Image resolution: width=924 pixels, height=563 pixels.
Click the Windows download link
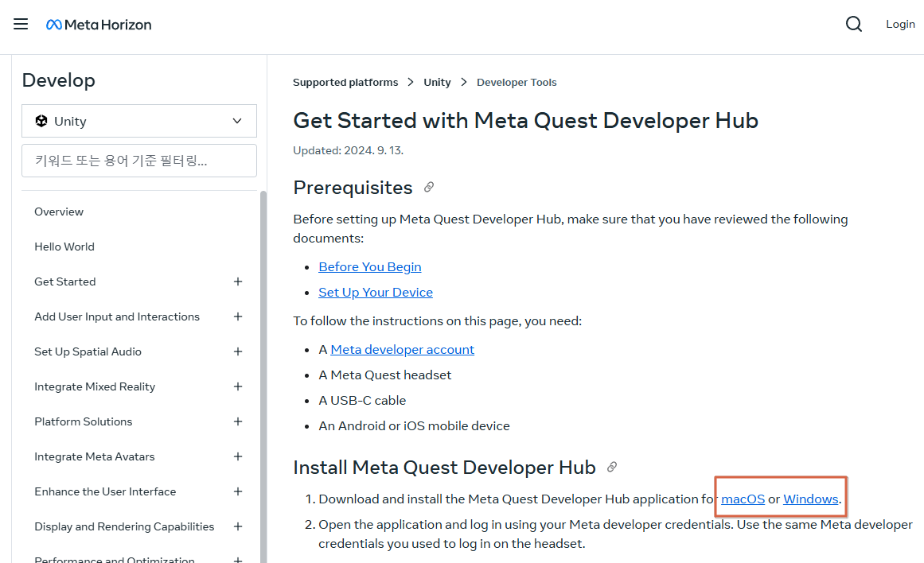[810, 499]
